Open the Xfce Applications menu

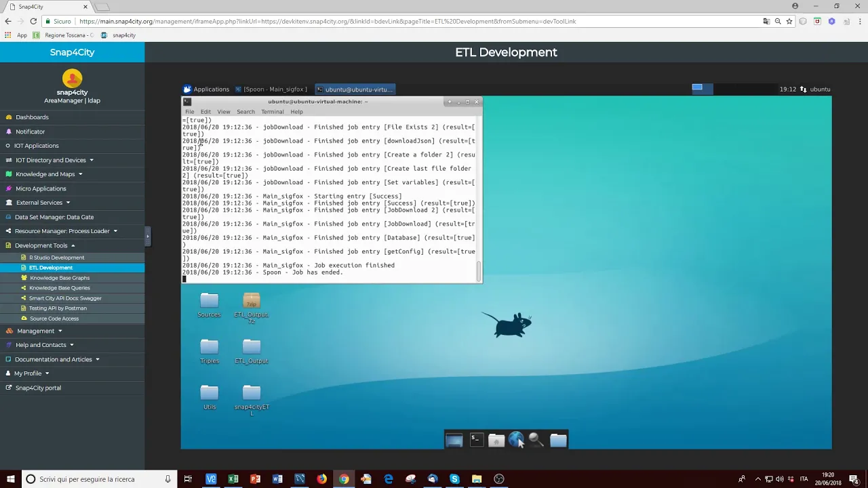point(206,89)
